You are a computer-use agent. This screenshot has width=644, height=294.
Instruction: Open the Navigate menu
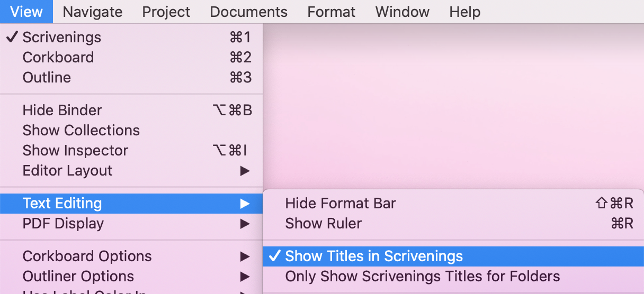point(93,12)
